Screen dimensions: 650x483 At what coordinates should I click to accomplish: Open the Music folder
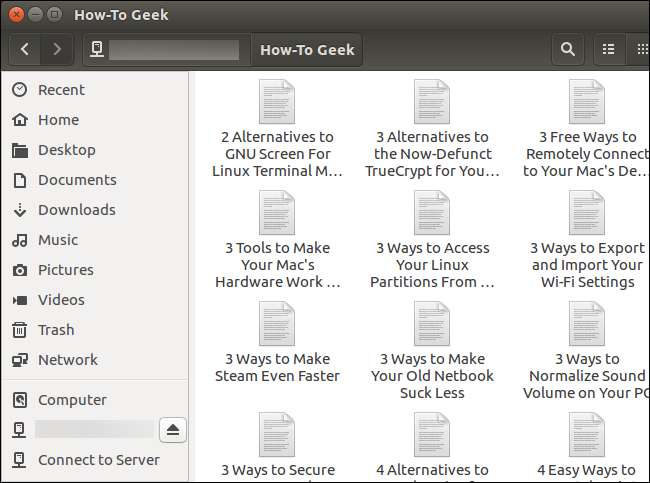click(x=57, y=240)
